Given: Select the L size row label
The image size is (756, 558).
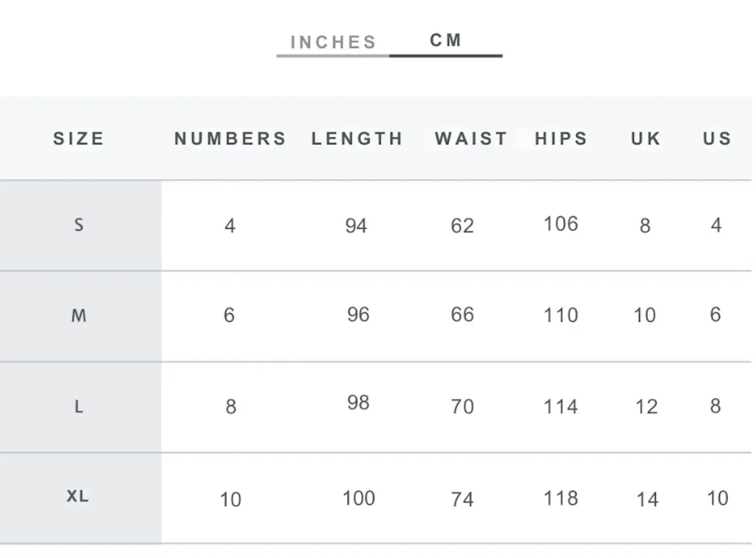Looking at the screenshot, I should 79,407.
